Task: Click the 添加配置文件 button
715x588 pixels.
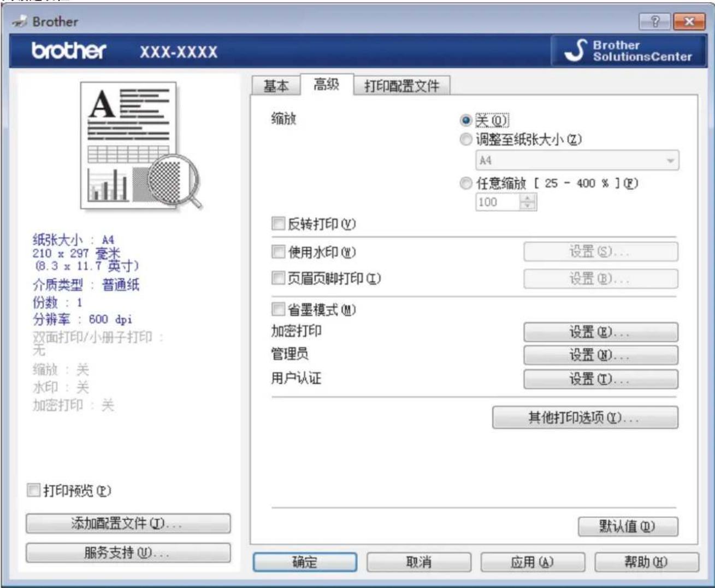Action: click(128, 524)
